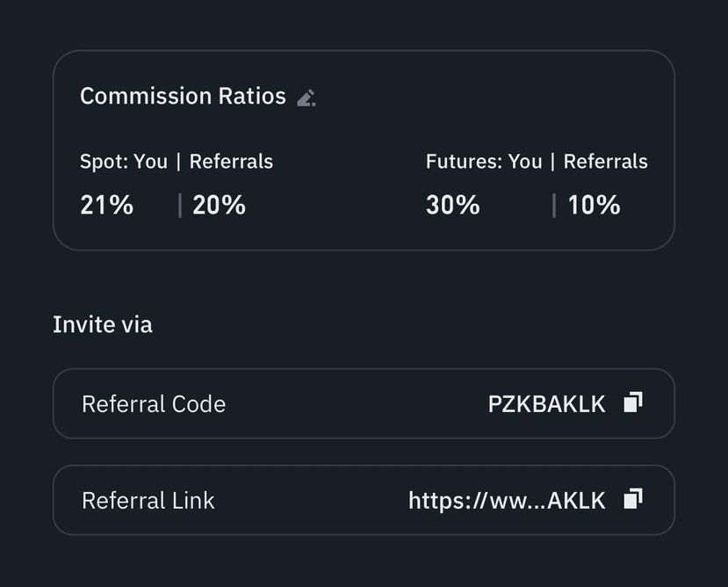Click the Referrals label beside Futures
The image size is (728, 587).
point(605,162)
